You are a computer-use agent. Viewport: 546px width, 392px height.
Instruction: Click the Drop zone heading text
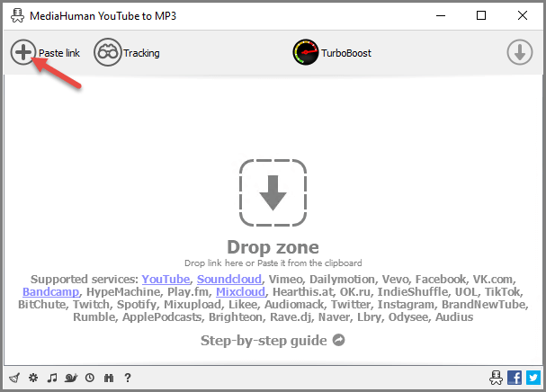coord(273,247)
